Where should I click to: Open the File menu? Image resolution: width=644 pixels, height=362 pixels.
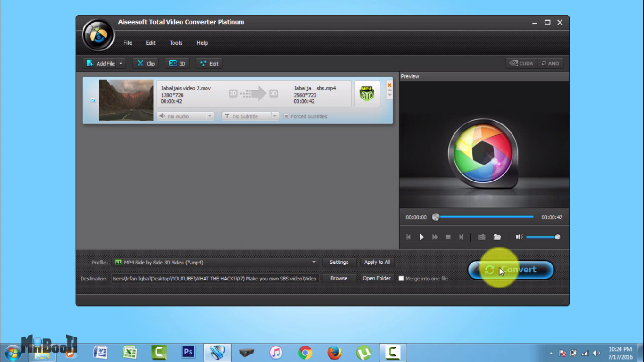127,43
